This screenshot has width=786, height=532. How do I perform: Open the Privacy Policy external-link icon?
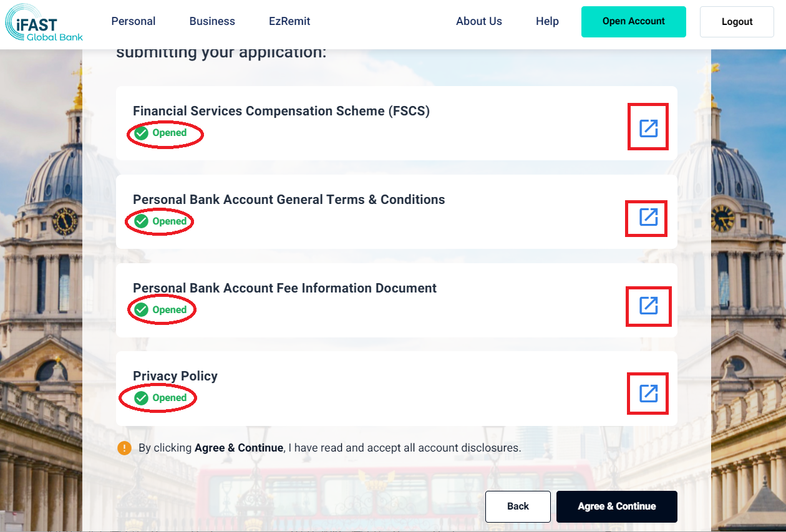click(x=648, y=394)
